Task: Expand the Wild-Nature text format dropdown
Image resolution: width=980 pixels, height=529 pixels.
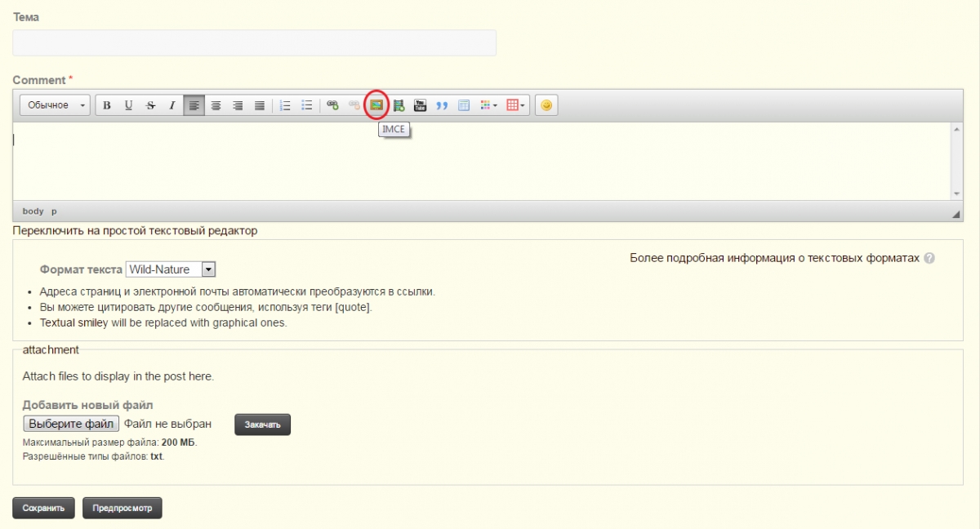Action: (171, 269)
